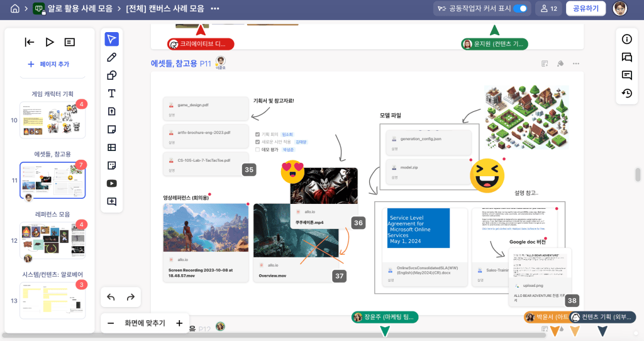644x341 pixels.
Task: Click the 김태양 assignee tag
Action: 301,142
